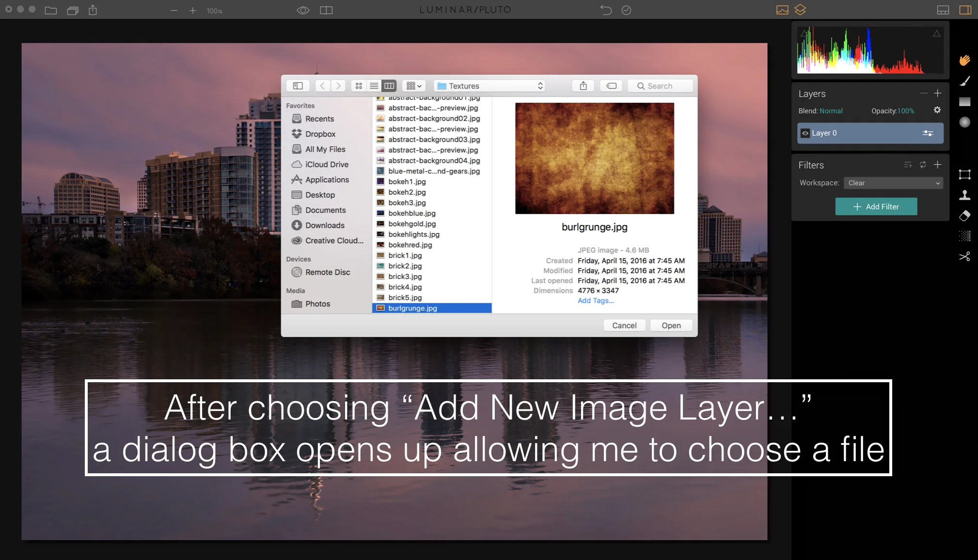Viewport: 978px width, 560px height.
Task: Select the clone stamp tool
Action: pyautogui.click(x=964, y=195)
